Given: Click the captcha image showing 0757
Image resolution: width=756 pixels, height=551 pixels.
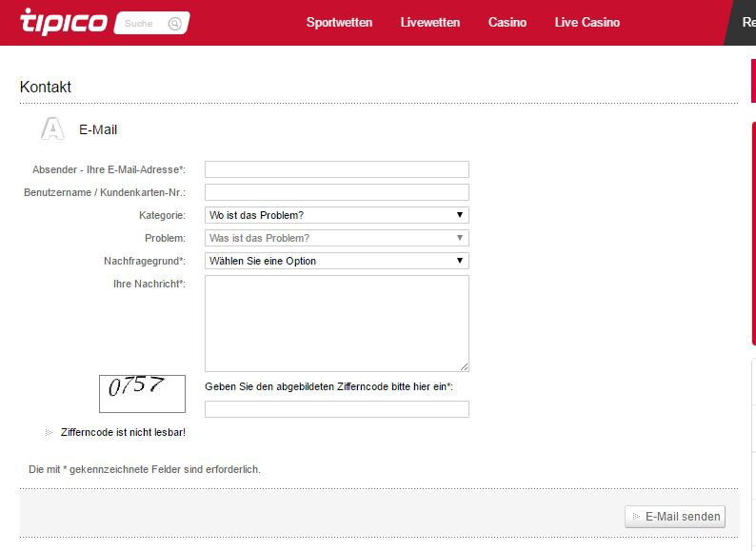Looking at the screenshot, I should click(x=142, y=393).
